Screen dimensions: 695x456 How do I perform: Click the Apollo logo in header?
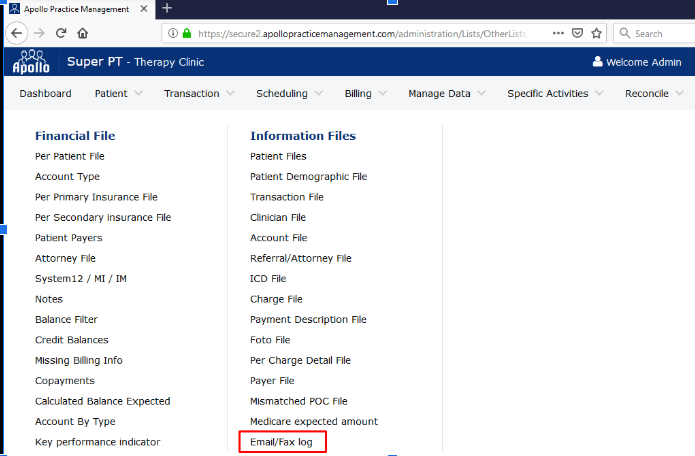31,63
